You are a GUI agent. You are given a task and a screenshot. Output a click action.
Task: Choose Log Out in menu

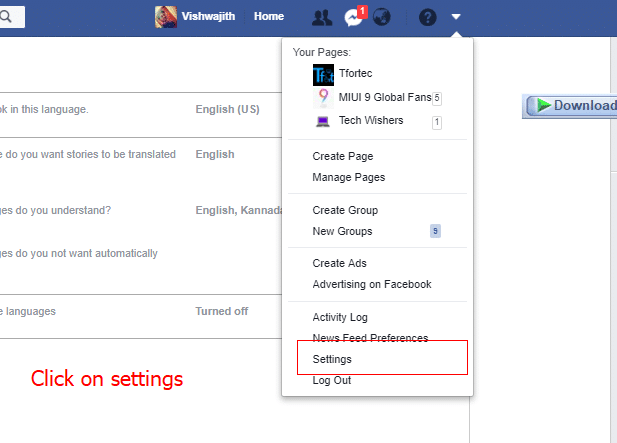tap(331, 380)
